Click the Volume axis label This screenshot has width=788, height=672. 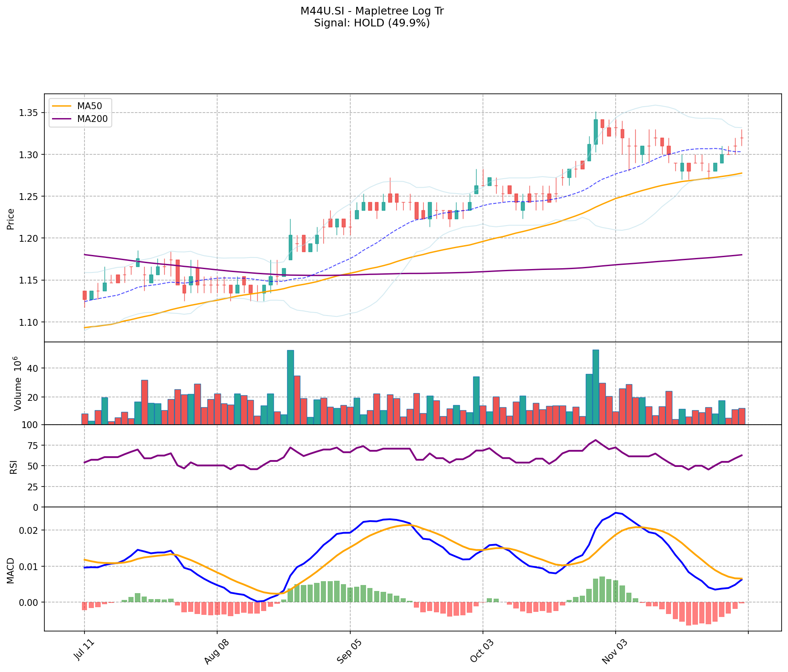17,383
